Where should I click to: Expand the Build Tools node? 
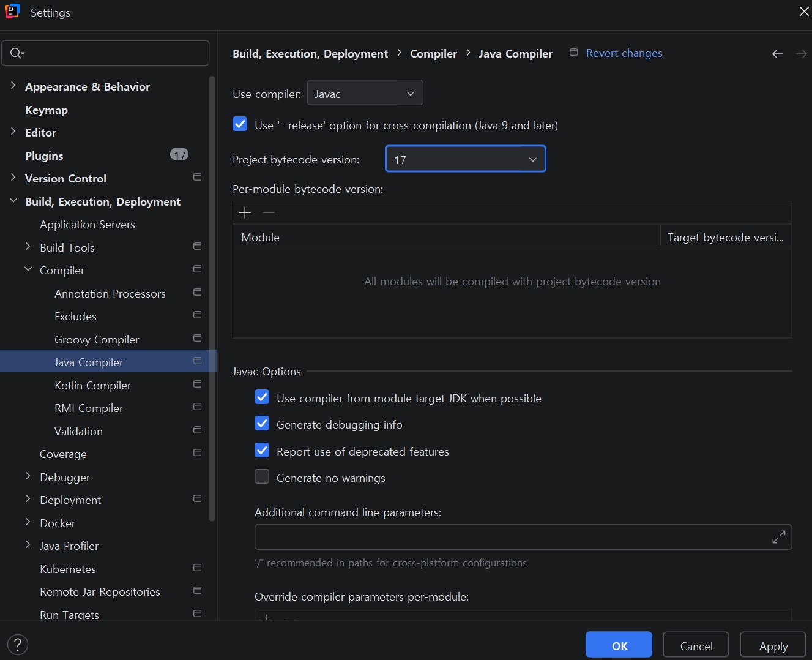point(28,247)
